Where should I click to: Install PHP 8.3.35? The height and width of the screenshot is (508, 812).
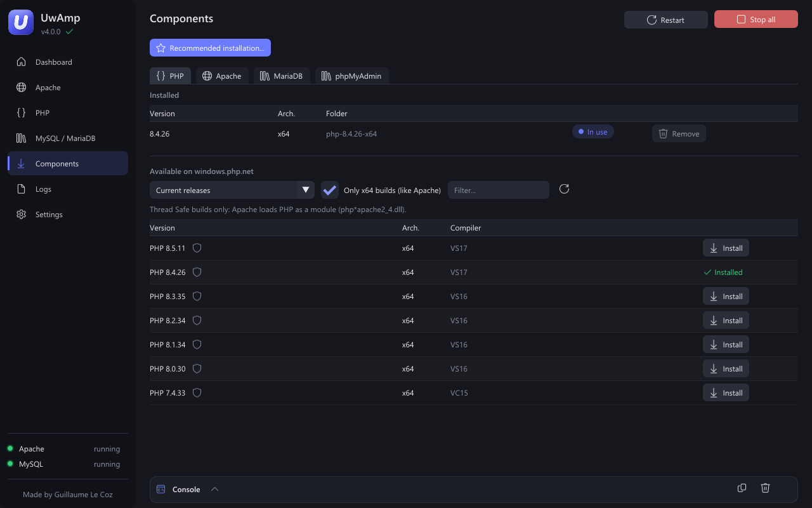726,297
